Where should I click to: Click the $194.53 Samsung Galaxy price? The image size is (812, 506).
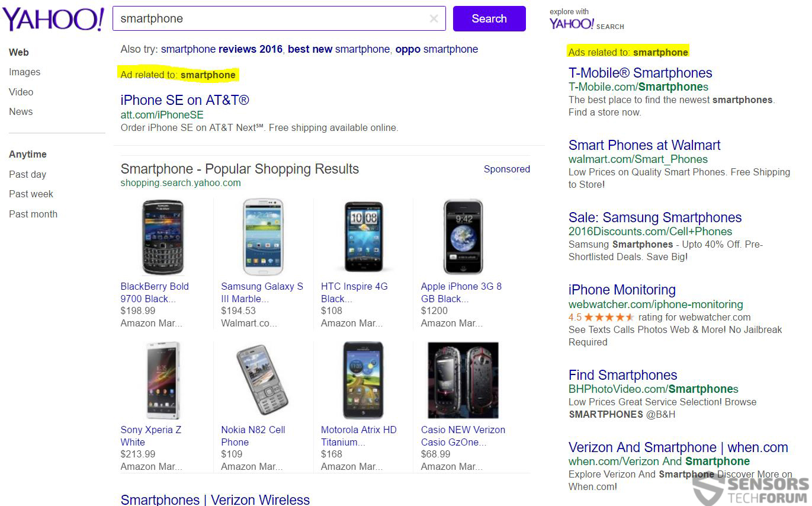tap(238, 310)
